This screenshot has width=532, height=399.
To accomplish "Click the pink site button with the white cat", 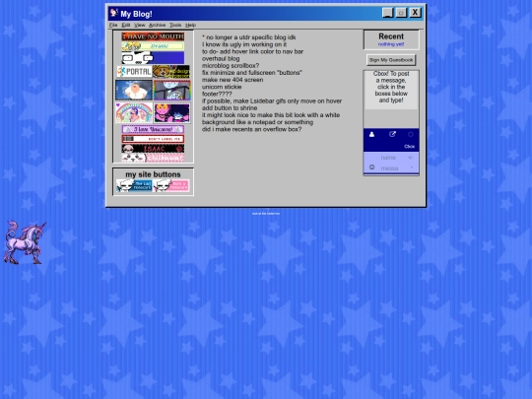I will 171,185.
